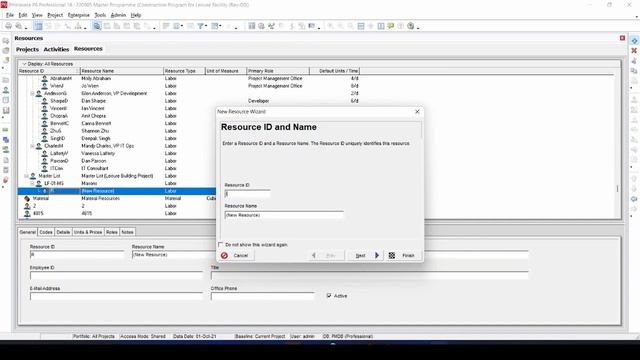Viewport: 640px width, 360px height.
Task: Click the globe help icon in toolbar
Action: pos(411,26)
